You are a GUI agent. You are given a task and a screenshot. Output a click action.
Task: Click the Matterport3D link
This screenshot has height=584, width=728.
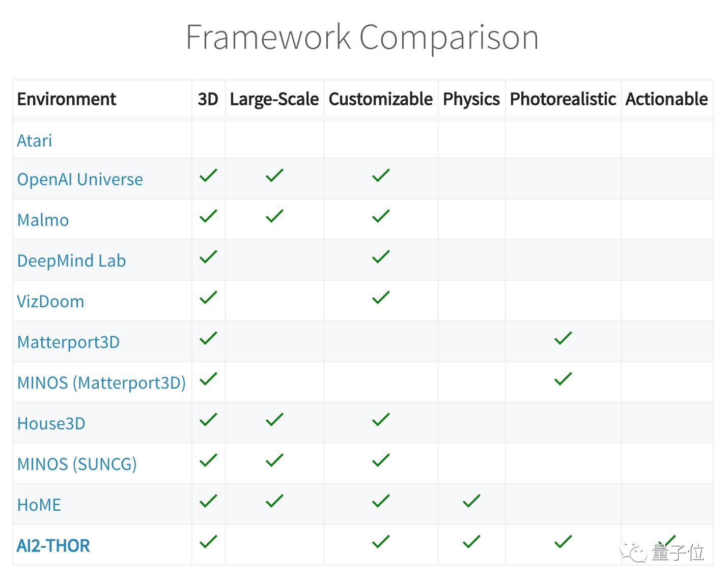68,342
